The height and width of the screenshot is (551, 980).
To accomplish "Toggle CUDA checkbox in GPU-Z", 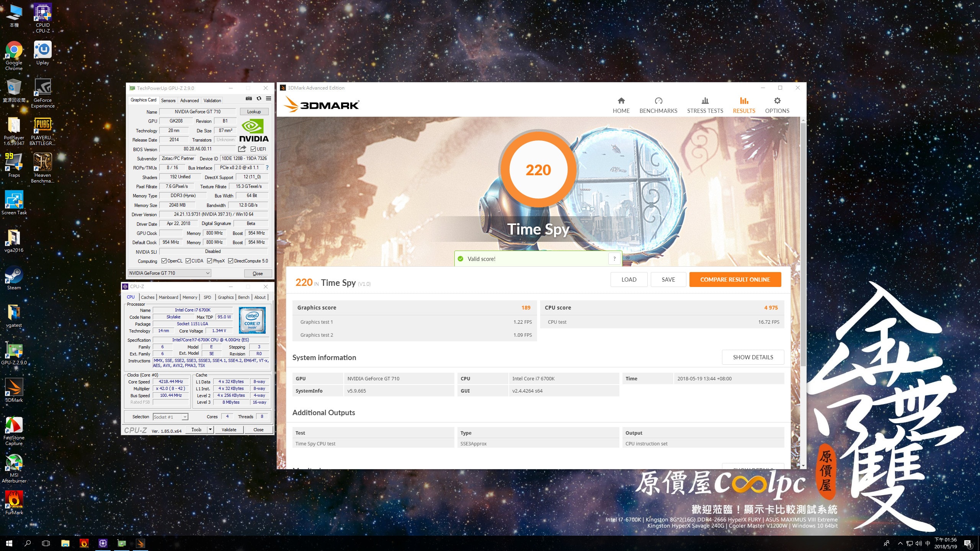I will [188, 261].
